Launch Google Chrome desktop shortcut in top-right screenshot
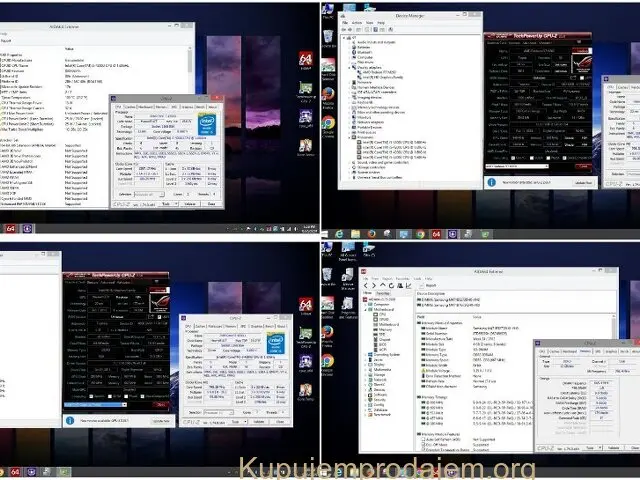 pos(329,123)
